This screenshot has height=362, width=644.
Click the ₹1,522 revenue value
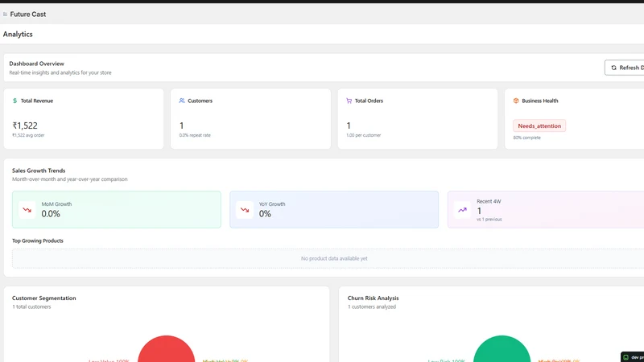point(25,125)
